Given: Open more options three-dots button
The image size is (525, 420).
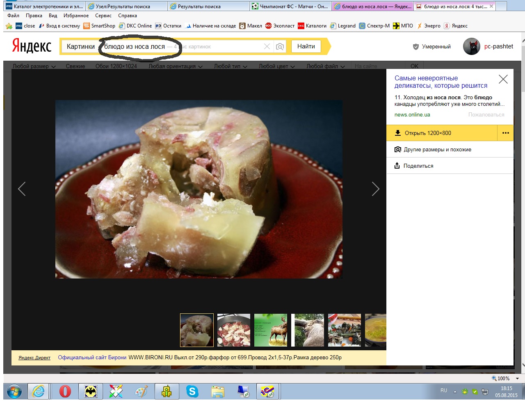Looking at the screenshot, I should (x=505, y=133).
